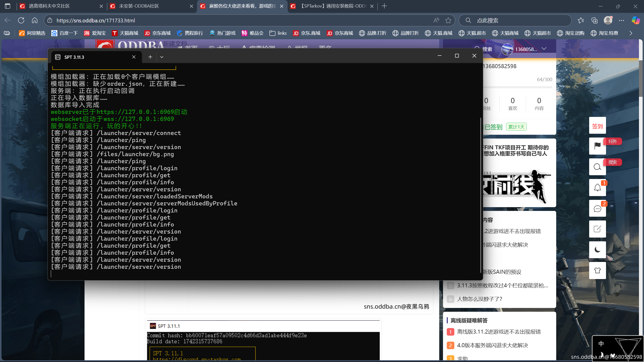Click the SPT 3.11.1 screenshot image
This screenshot has height=362, width=644.
pos(263,339)
